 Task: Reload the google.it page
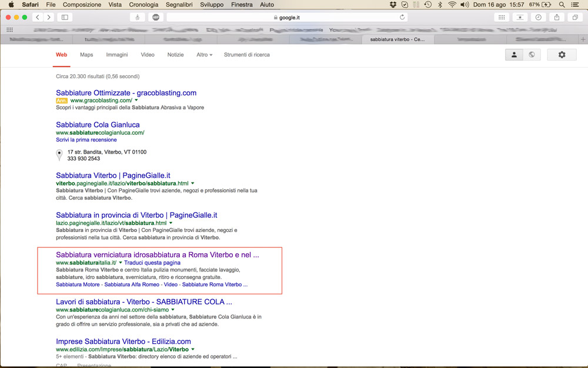click(402, 17)
